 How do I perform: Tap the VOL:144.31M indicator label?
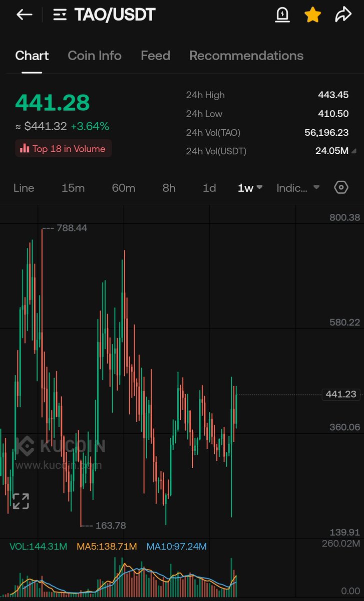point(39,546)
